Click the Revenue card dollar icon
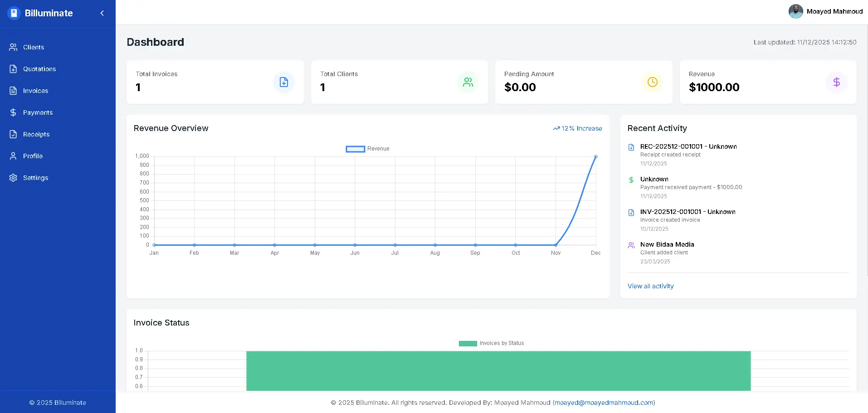The width and height of the screenshot is (868, 413). click(836, 82)
